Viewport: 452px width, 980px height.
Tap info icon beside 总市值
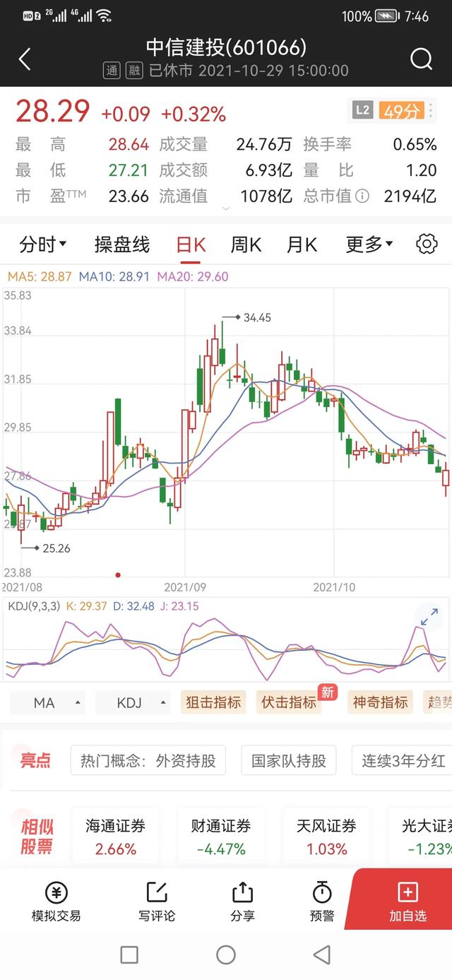362,196
